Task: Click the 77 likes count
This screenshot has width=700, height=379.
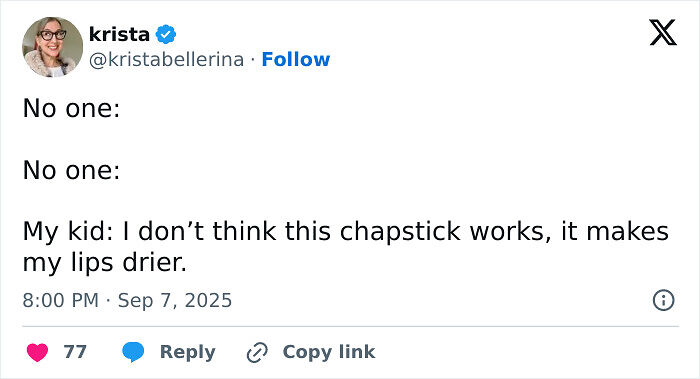Action: pos(75,352)
